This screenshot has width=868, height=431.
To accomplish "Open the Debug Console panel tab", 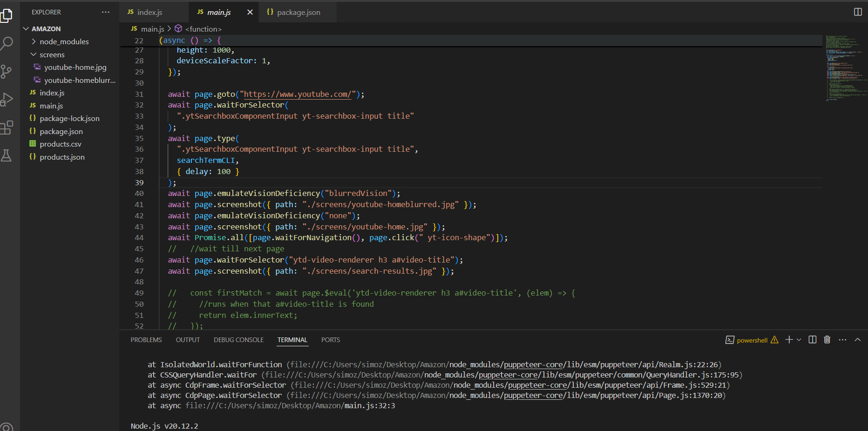I will [238, 340].
